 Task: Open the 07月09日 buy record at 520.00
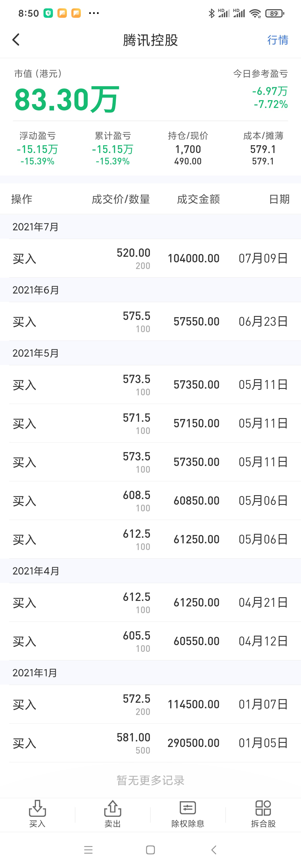click(x=151, y=258)
